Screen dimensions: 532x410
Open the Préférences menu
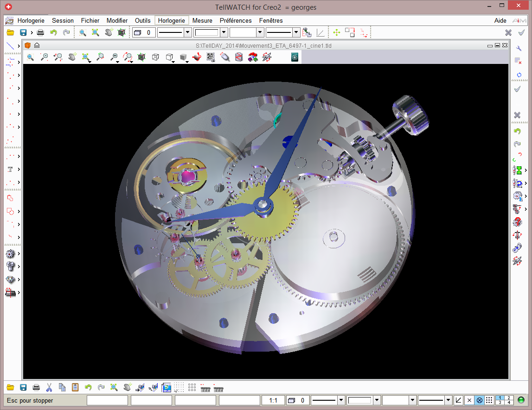[x=236, y=20]
